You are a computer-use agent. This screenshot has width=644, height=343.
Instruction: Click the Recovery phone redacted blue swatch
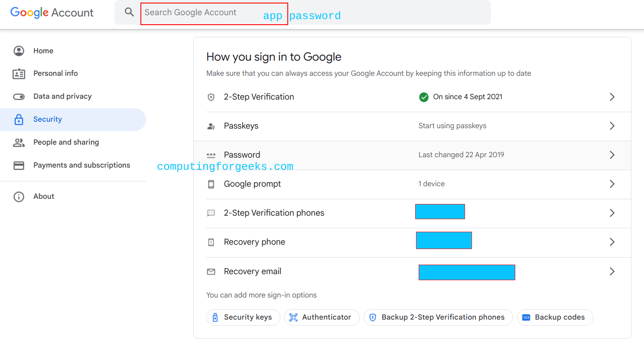444,240
